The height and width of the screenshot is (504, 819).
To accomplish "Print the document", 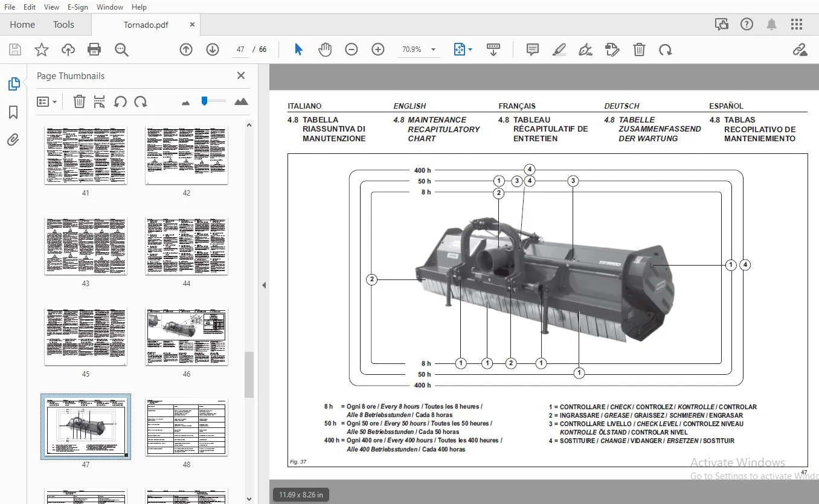I will click(94, 49).
